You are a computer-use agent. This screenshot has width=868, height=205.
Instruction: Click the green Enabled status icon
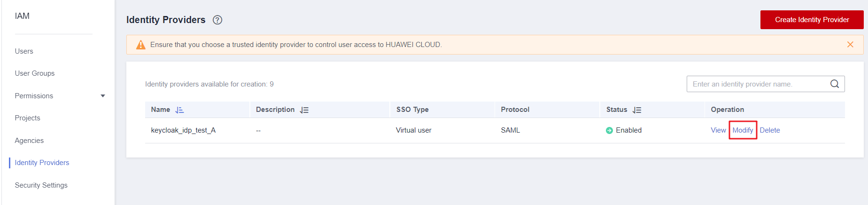[609, 131]
